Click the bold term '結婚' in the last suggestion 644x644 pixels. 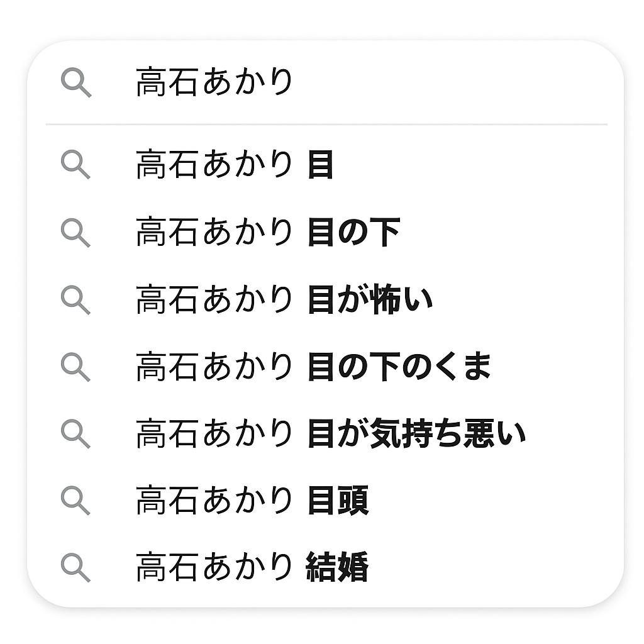pos(337,568)
